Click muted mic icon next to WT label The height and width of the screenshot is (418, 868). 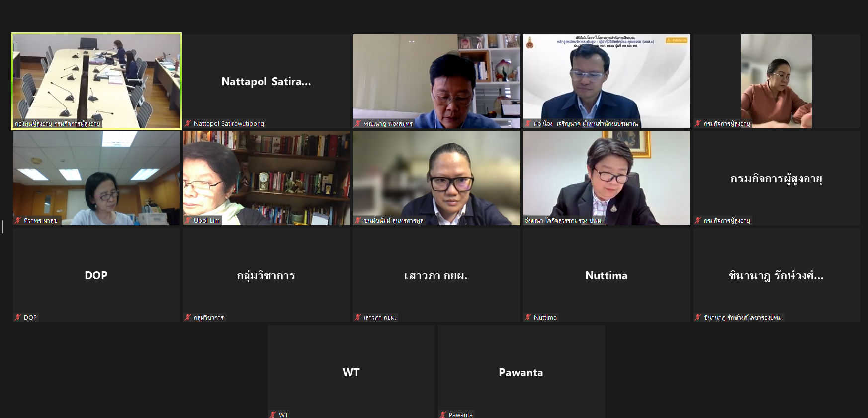pyautogui.click(x=273, y=415)
